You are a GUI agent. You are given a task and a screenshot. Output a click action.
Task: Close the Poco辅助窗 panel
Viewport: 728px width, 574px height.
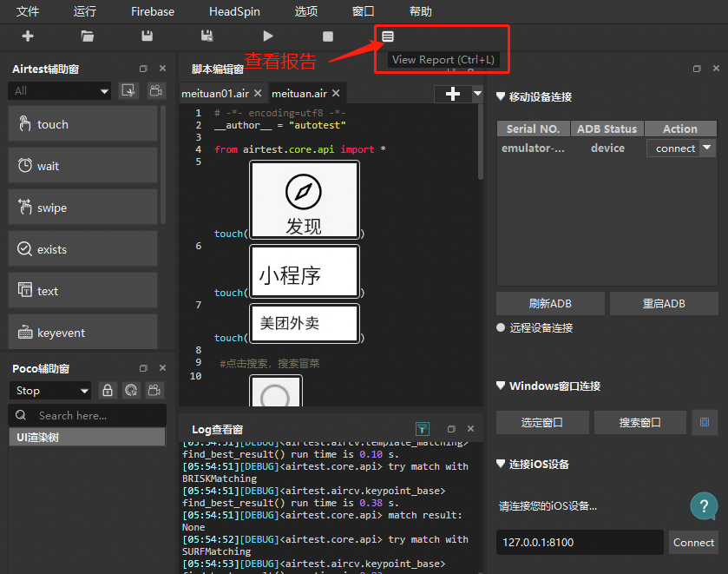click(x=162, y=367)
